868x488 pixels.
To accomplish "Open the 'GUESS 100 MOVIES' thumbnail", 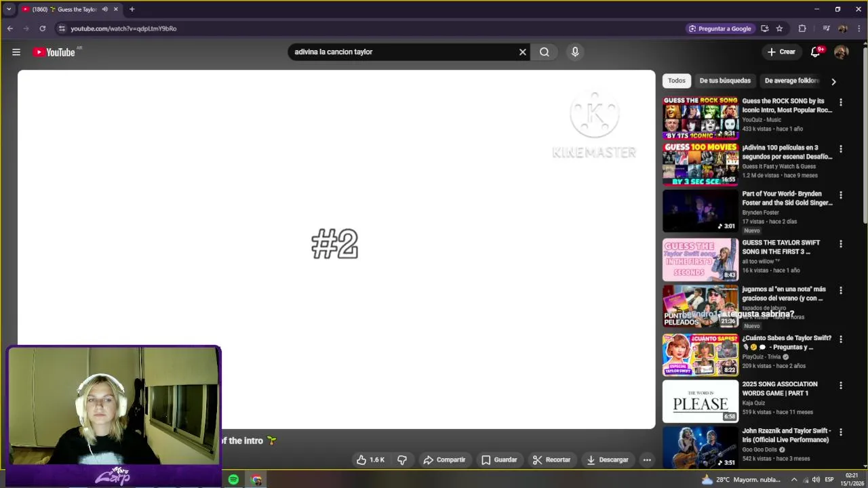I will coord(701,164).
